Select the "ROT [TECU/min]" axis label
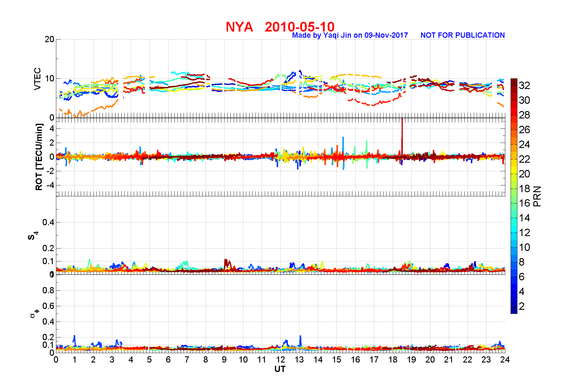 click(39, 157)
